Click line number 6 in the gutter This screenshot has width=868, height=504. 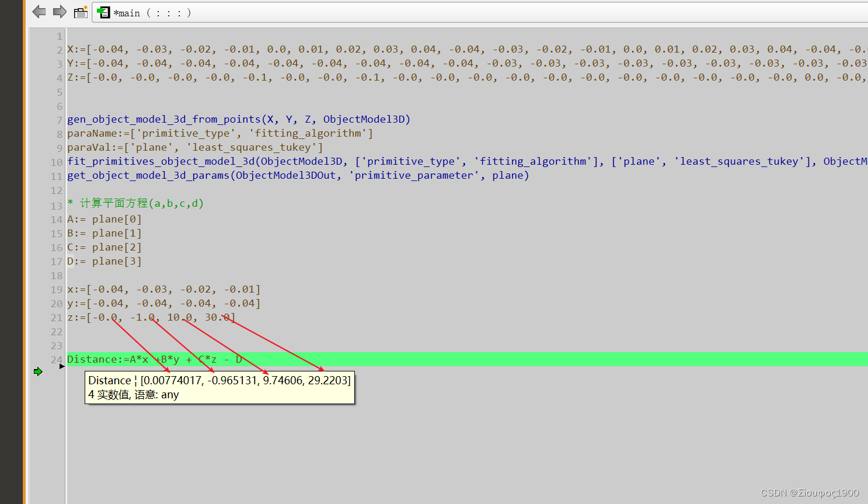coord(59,106)
